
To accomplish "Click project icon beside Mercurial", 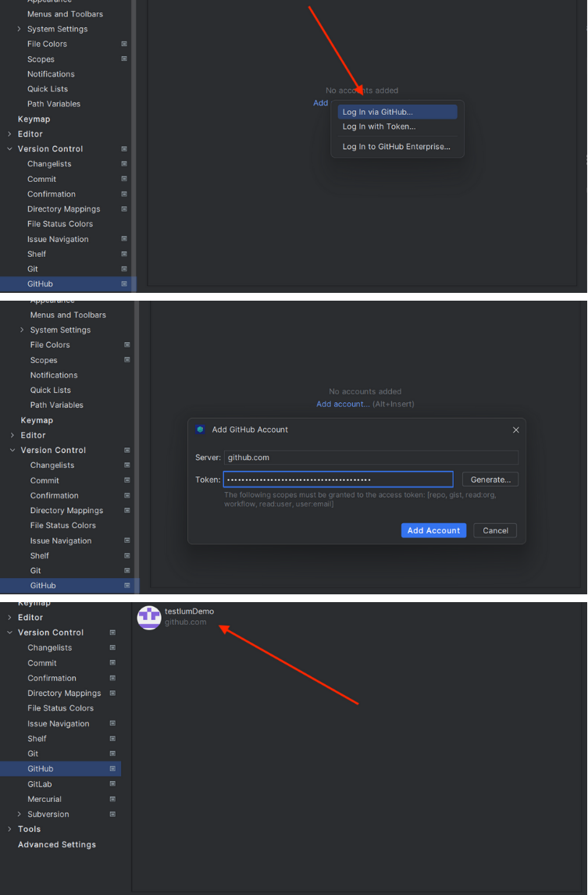I will pos(112,799).
